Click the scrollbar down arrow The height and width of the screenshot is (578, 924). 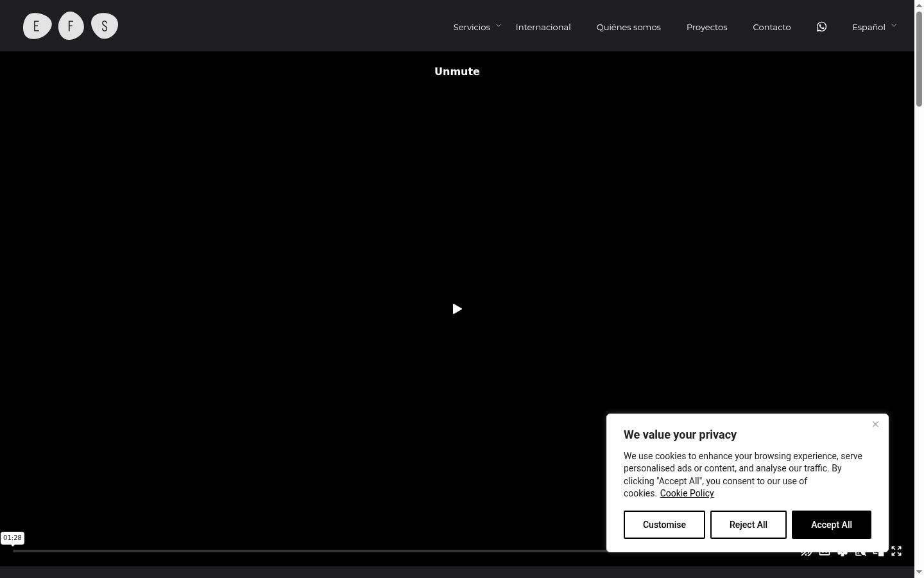coord(919,572)
